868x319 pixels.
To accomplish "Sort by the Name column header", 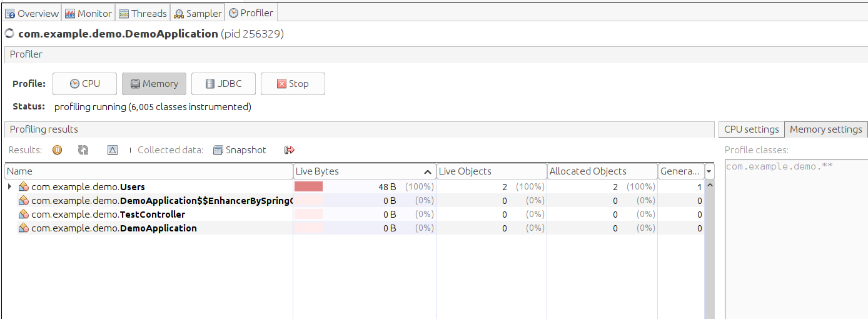I will pyautogui.click(x=149, y=171).
